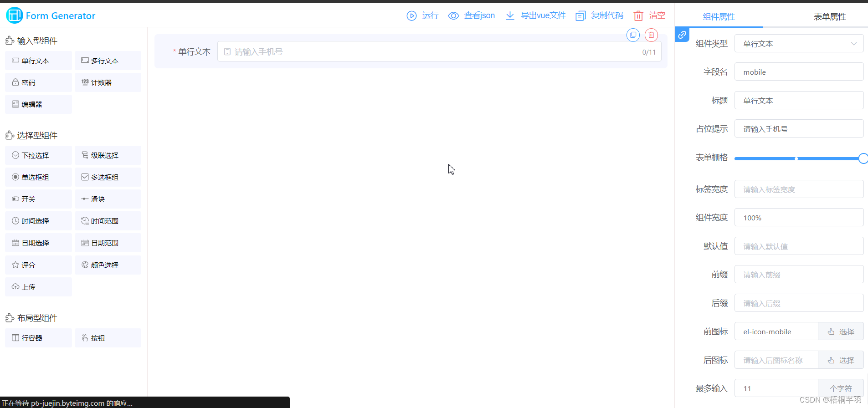
Task: Edit the 占位提示 placeholder input
Action: point(799,129)
